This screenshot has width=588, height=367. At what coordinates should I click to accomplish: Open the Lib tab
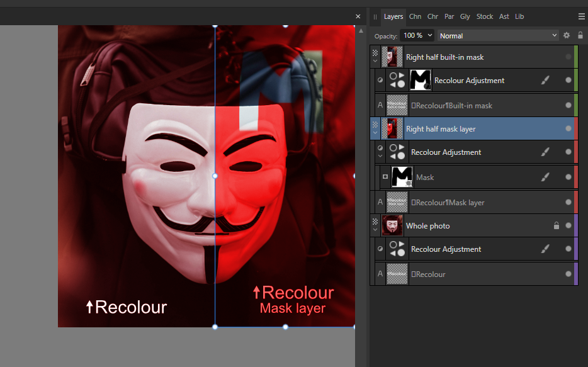pyautogui.click(x=519, y=16)
